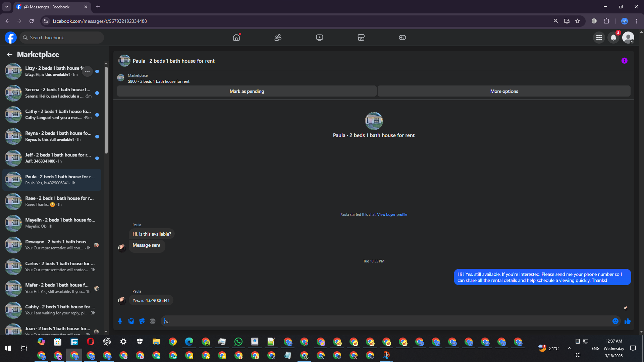Open the Chrome profile avatar

pos(624,21)
